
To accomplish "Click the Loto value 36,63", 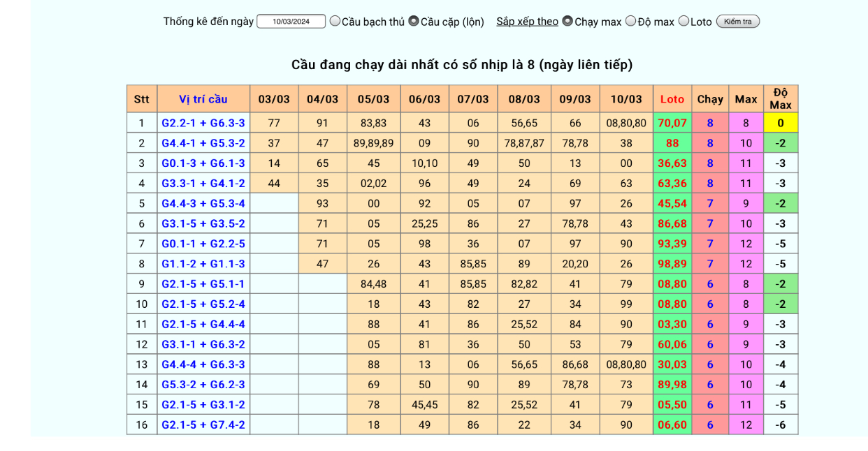I will 672,163.
